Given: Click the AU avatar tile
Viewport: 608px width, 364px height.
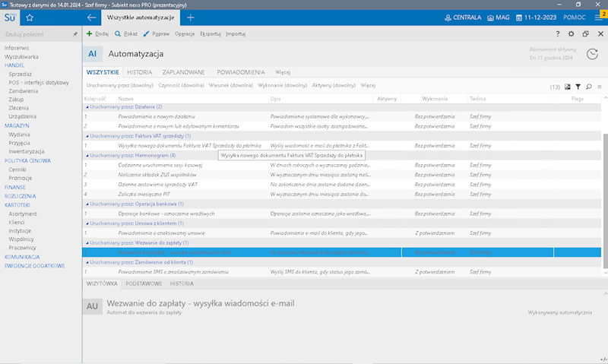Looking at the screenshot, I should tap(92, 306).
